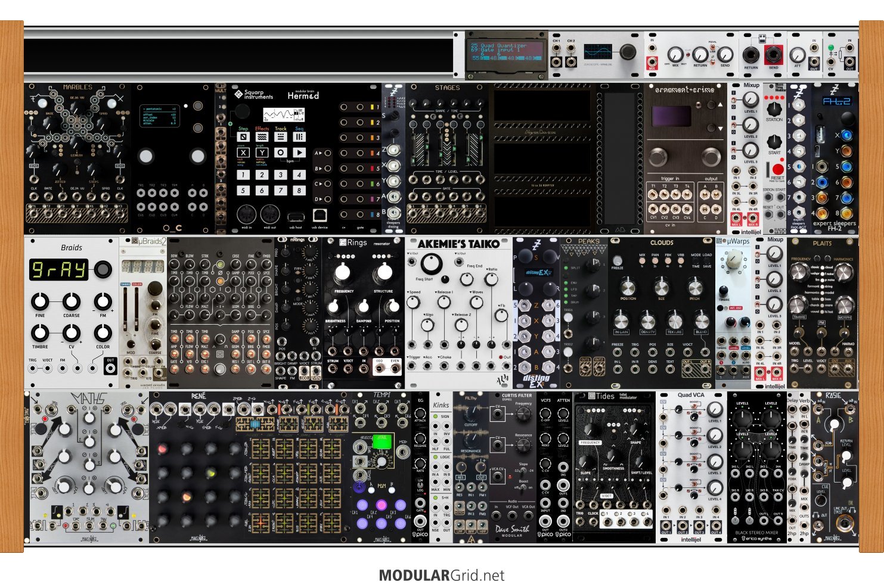The height and width of the screenshot is (588, 884).
Task: Click the Quad Quantizer OLED display
Action: coord(506,51)
